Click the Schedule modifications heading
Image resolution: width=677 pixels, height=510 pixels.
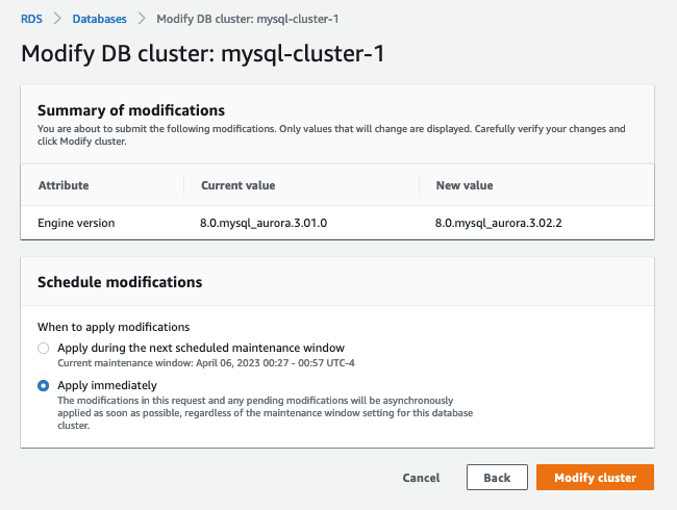point(120,282)
